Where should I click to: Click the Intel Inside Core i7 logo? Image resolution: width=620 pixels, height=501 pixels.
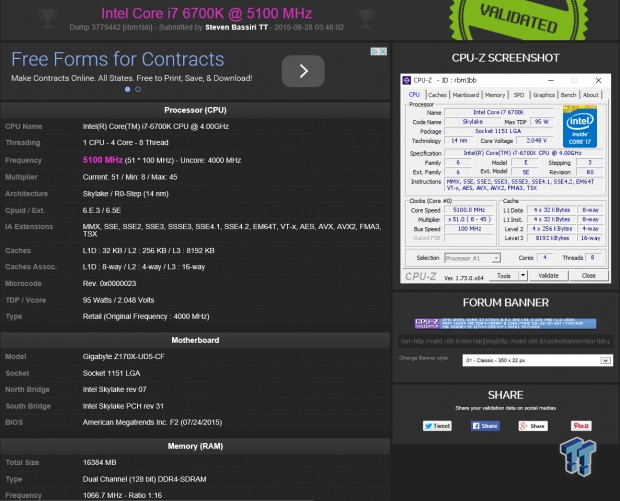(580, 126)
